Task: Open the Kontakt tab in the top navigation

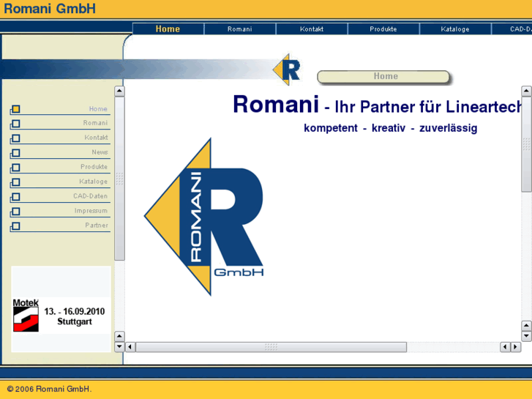Action: click(x=312, y=29)
